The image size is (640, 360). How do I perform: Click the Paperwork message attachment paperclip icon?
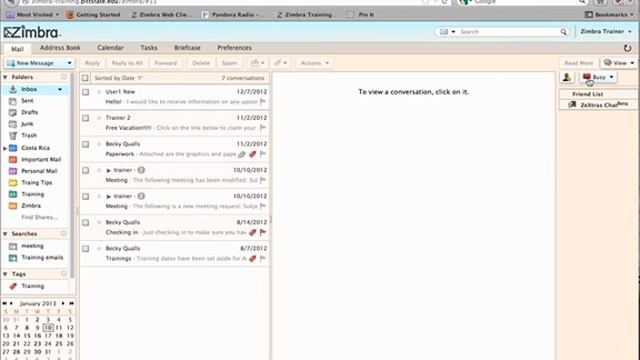pyautogui.click(x=242, y=154)
